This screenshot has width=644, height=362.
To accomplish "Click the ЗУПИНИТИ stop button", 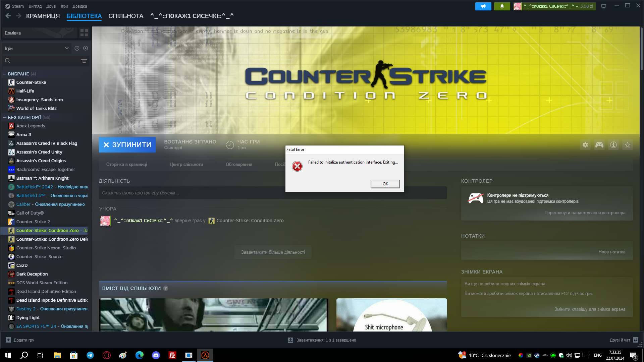I will [127, 145].
